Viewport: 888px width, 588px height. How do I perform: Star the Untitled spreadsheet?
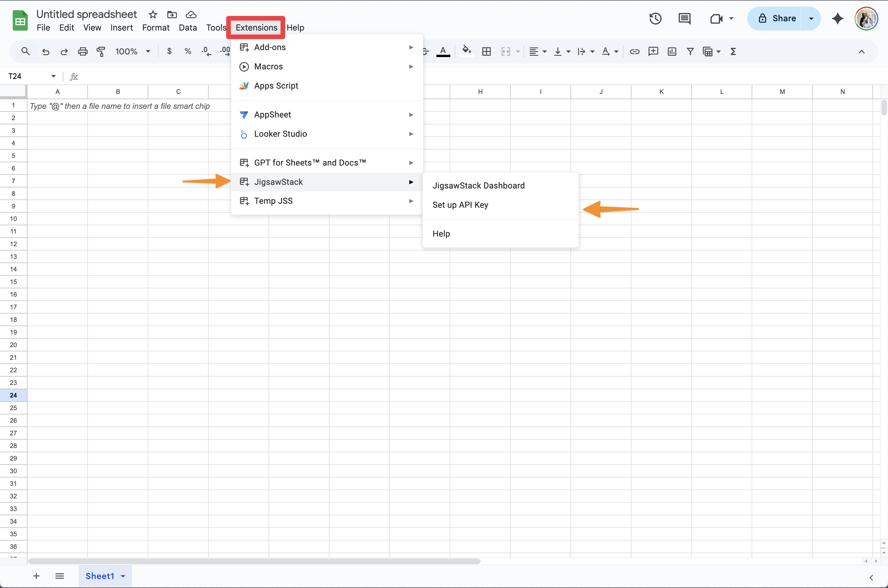click(x=153, y=15)
